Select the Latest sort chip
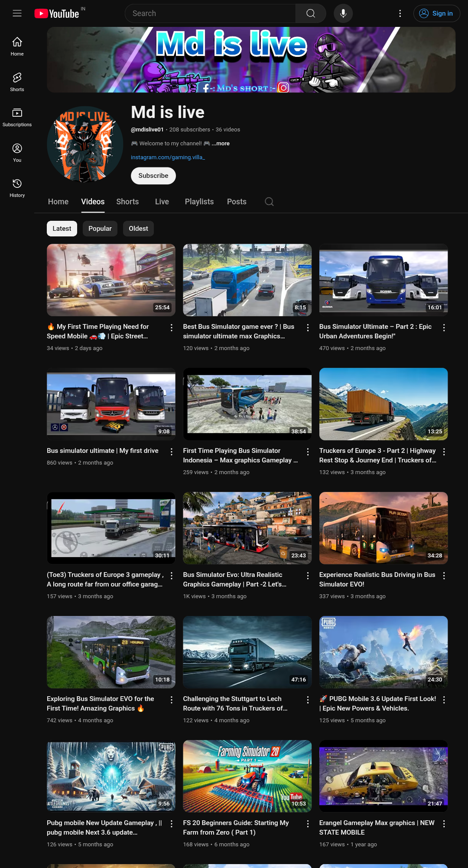This screenshot has width=468, height=868. coord(62,229)
